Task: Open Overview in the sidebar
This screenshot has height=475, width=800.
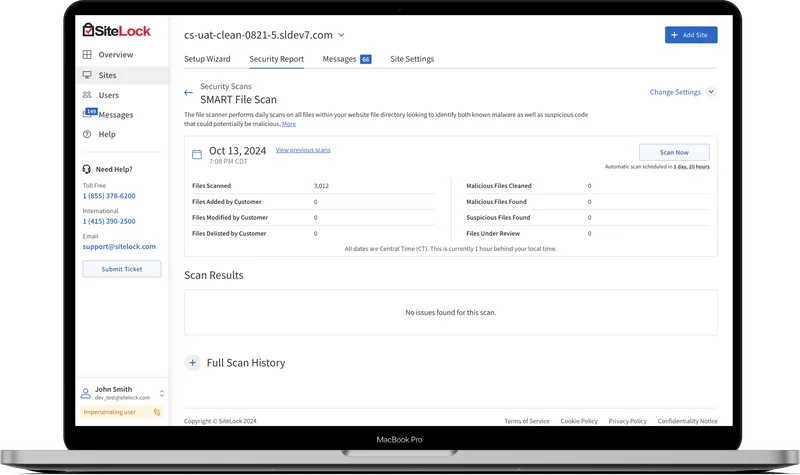Action: click(116, 55)
